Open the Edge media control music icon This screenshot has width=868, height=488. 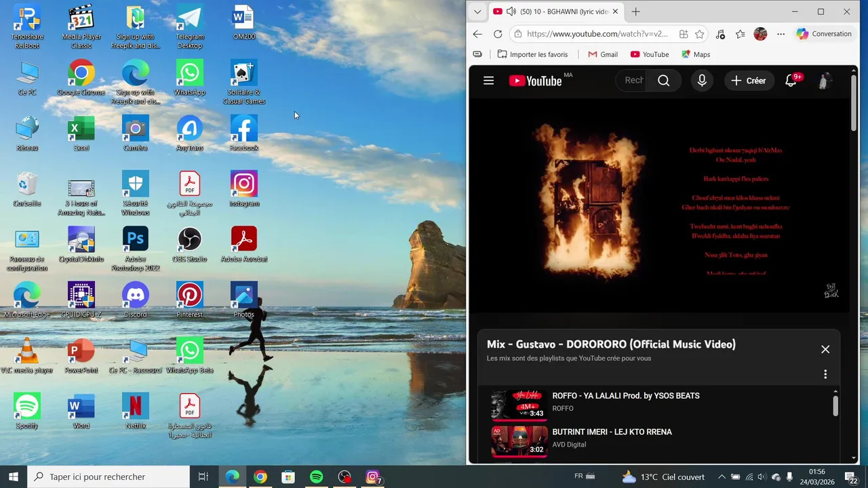coord(720,34)
